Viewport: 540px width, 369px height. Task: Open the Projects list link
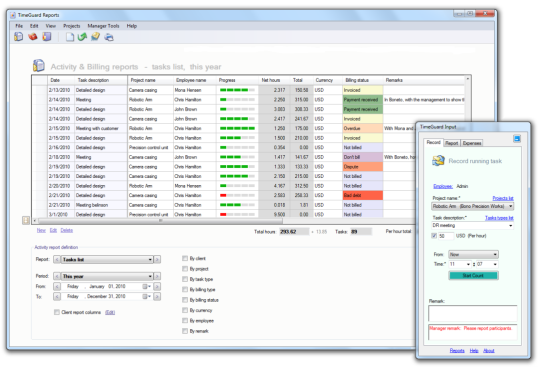click(x=503, y=198)
